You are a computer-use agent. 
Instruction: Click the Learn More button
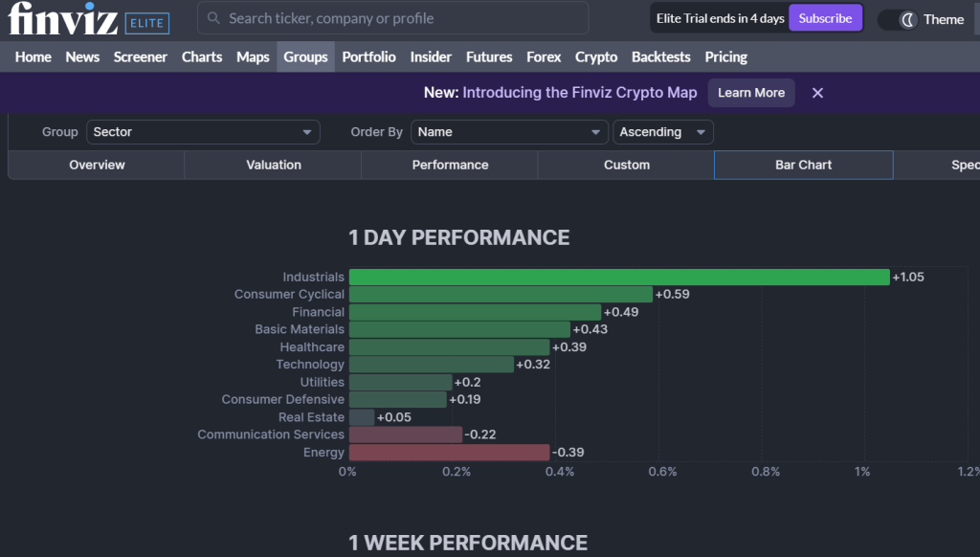click(x=752, y=92)
